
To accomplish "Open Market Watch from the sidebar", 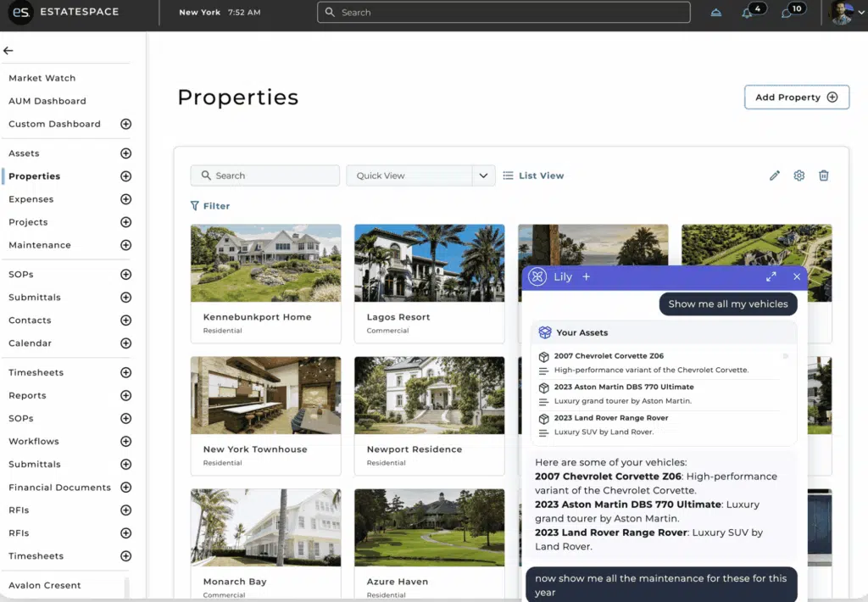I will tap(41, 77).
